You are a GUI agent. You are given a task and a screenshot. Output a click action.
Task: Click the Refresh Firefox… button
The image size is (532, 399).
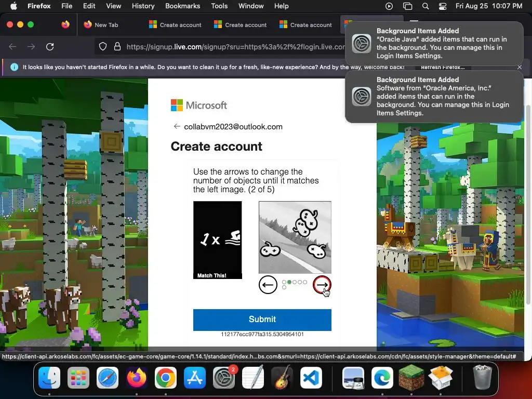[x=443, y=67]
